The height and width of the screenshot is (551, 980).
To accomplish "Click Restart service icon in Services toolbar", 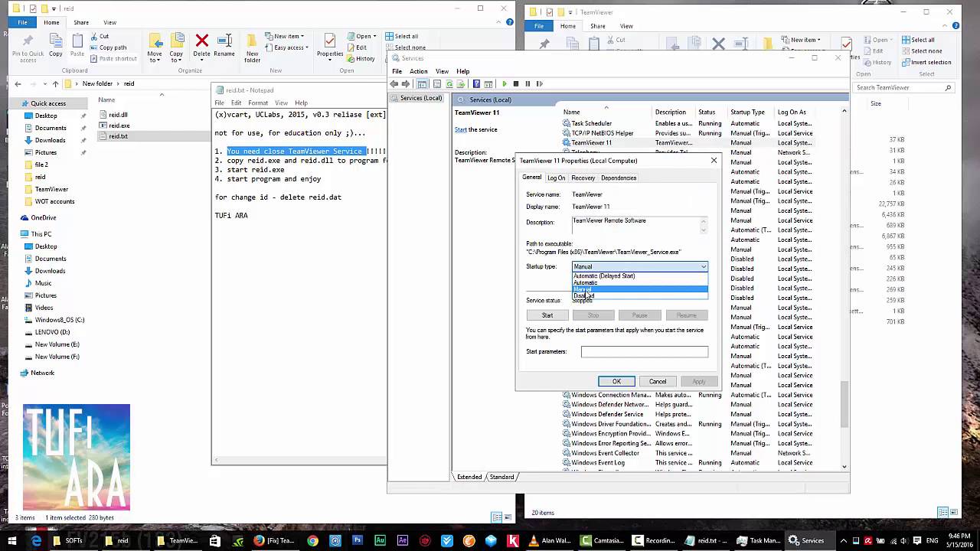I will coord(539,84).
